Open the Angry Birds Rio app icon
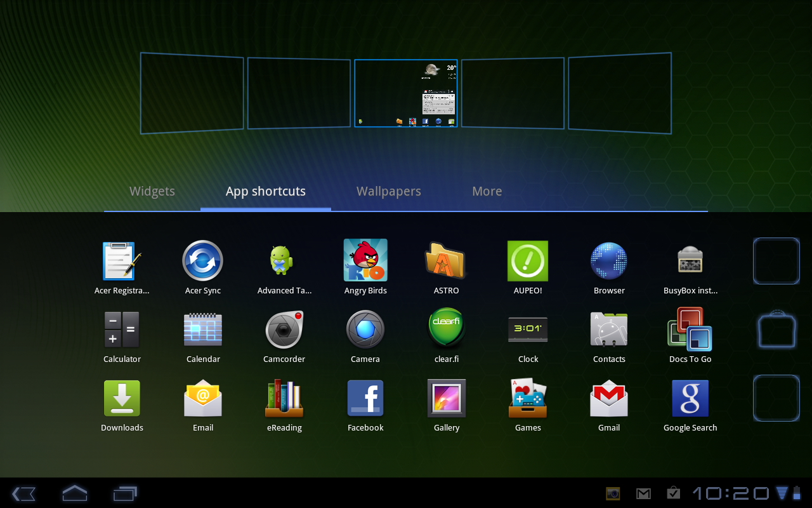 coord(365,260)
